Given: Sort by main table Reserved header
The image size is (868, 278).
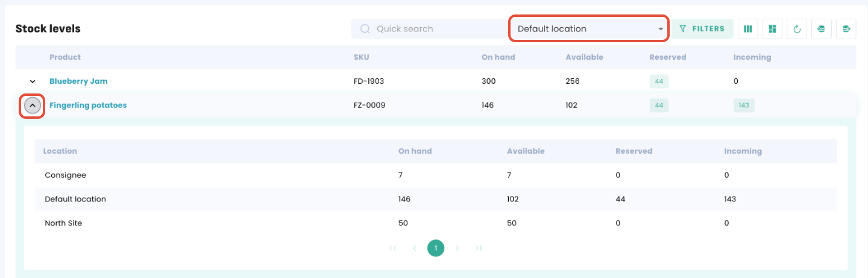Looking at the screenshot, I should pos(668,57).
